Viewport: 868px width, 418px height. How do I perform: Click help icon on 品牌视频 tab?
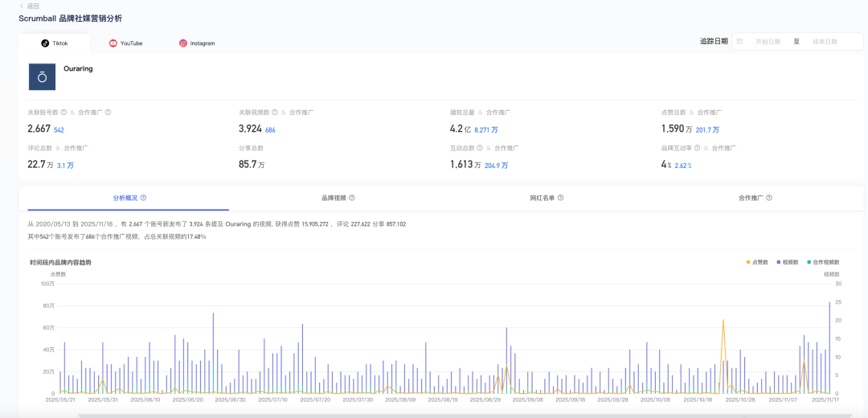(x=352, y=198)
